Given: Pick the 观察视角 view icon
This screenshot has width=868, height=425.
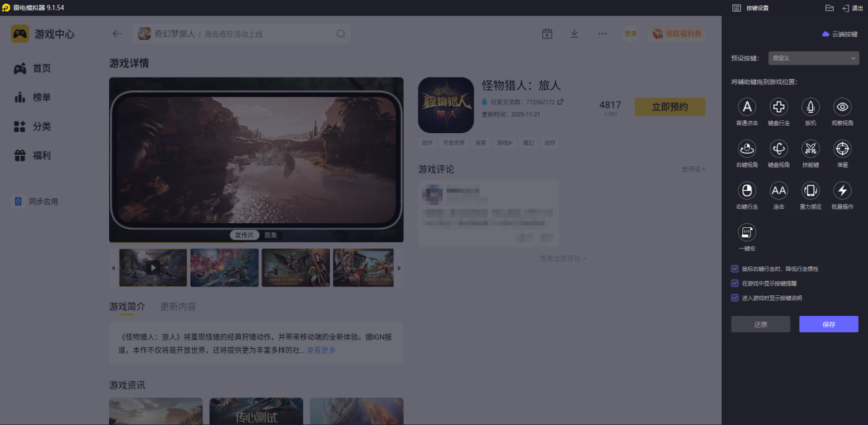Looking at the screenshot, I should (842, 107).
